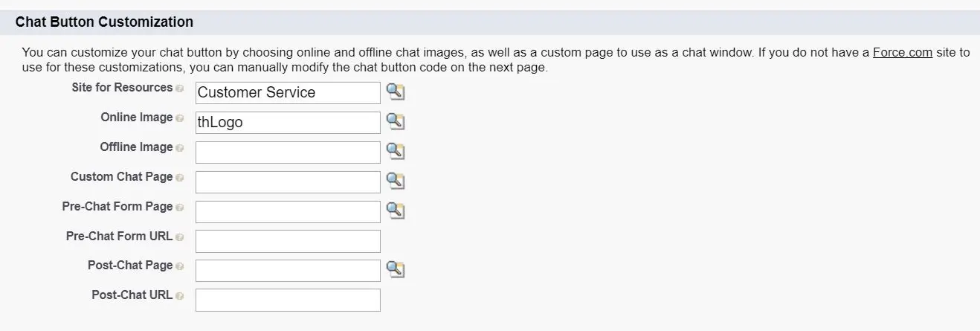The image size is (980, 331).
Task: Open lookup for Pre-Chat Form Page
Action: pos(396,211)
